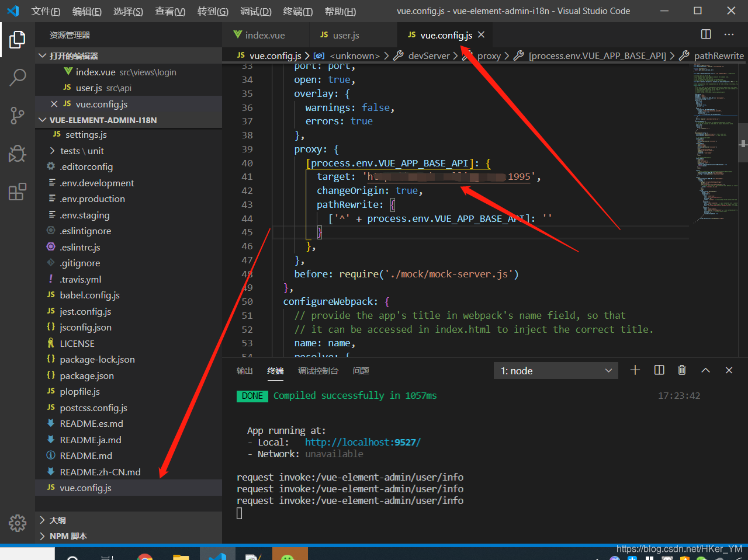Open the 调试(D) menu
Image resolution: width=748 pixels, height=560 pixels.
click(x=256, y=11)
